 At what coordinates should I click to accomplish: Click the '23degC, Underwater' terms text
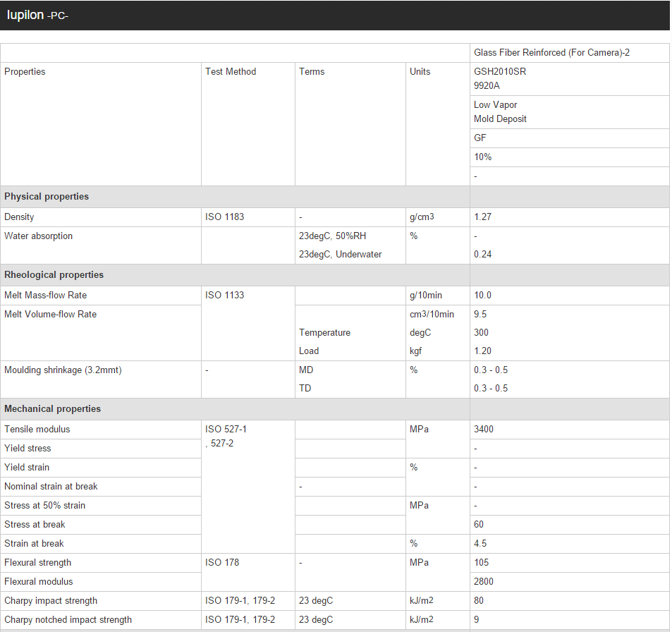341,254
